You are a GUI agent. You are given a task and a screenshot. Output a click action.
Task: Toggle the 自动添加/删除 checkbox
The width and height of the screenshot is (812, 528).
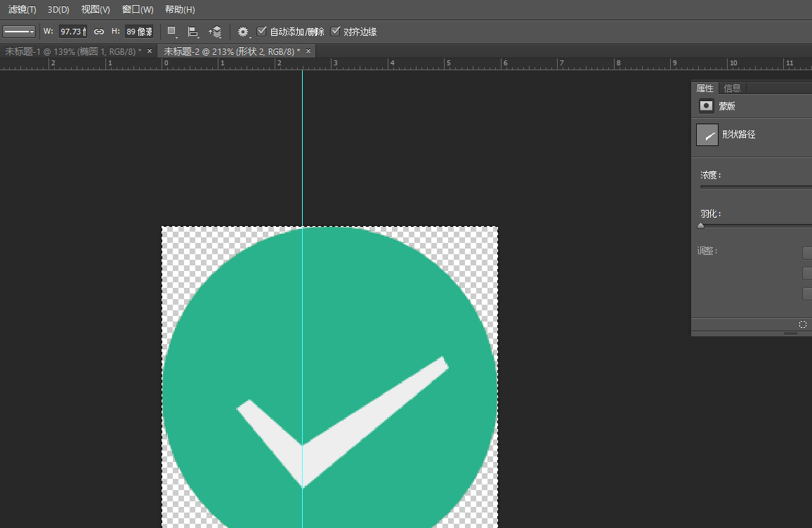click(x=263, y=32)
